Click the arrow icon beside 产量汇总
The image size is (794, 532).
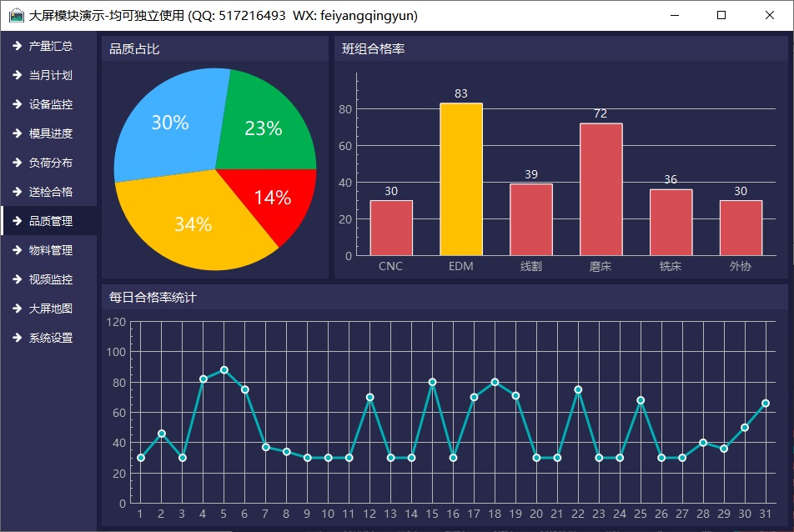click(16, 46)
